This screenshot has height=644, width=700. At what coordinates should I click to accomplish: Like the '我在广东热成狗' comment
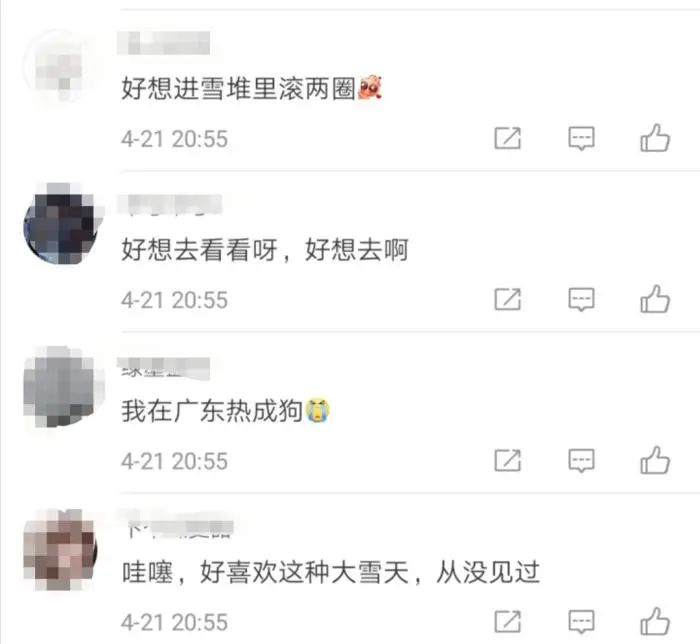(x=655, y=460)
